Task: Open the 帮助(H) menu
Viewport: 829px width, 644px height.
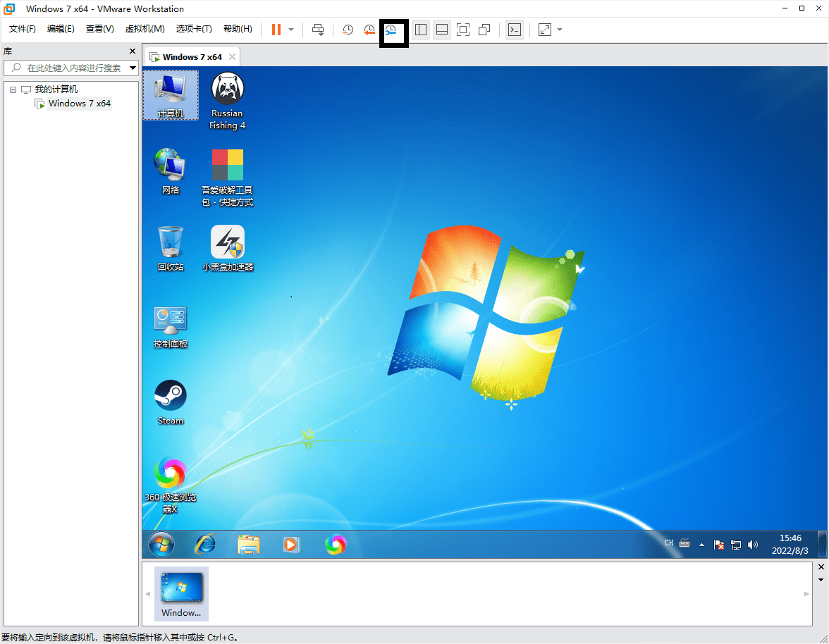Action: pos(238,28)
